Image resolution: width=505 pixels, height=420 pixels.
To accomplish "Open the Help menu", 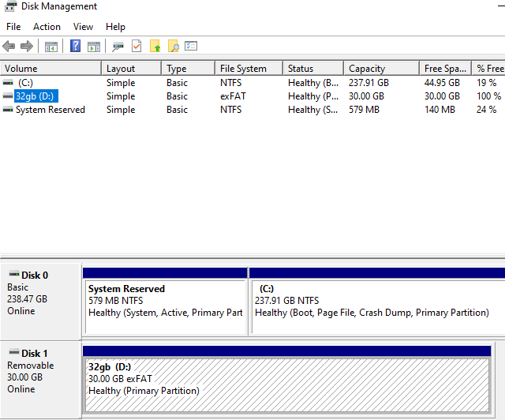I will click(x=115, y=27).
